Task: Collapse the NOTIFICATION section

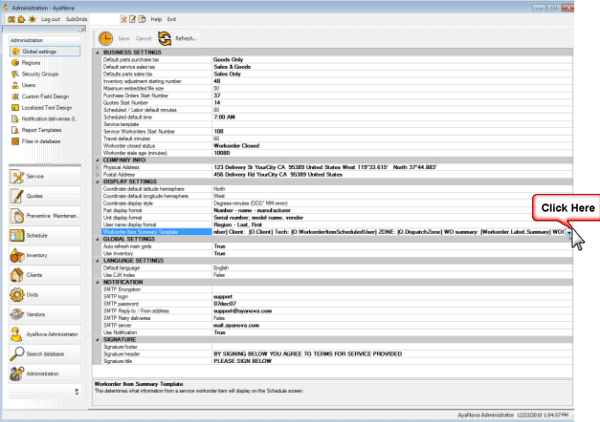Action: (97, 282)
